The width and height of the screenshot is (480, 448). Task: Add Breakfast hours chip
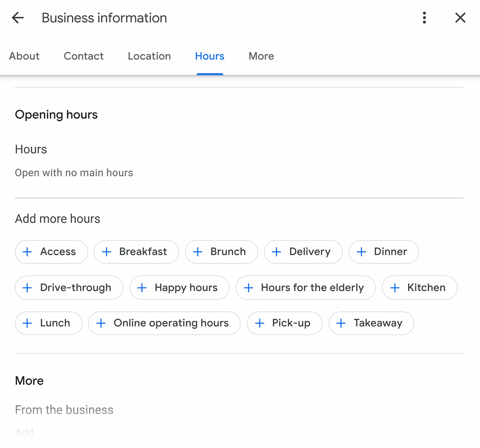pos(136,252)
